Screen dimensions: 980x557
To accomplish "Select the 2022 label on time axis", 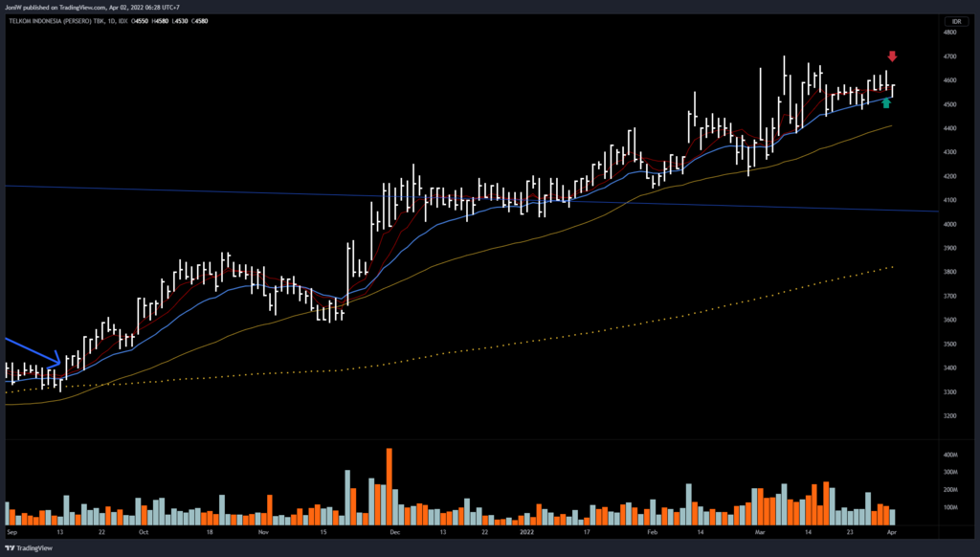I will [x=526, y=529].
